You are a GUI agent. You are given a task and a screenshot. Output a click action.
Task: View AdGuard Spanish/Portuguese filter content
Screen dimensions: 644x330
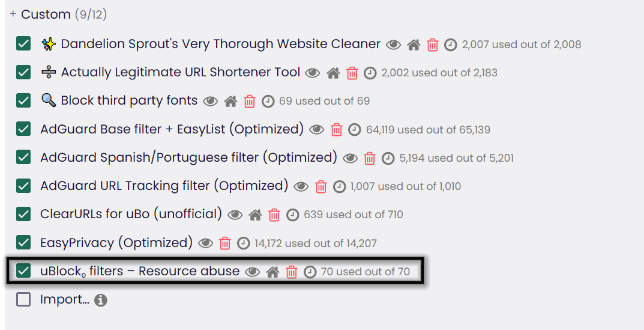pos(351,158)
